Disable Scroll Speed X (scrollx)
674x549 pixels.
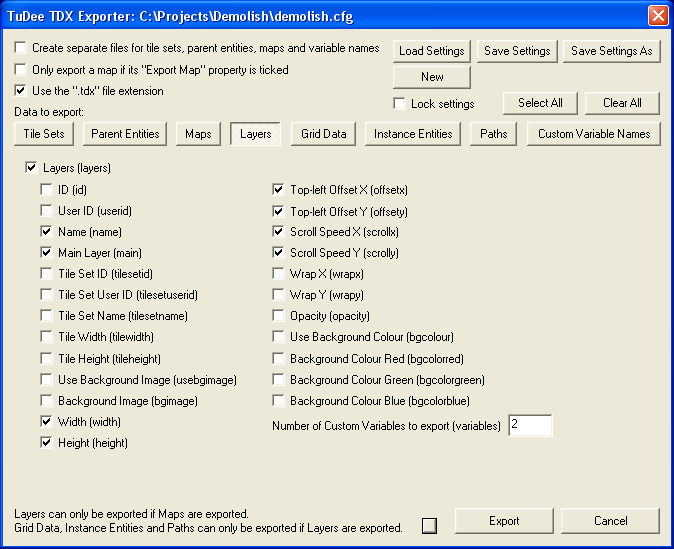click(x=278, y=231)
